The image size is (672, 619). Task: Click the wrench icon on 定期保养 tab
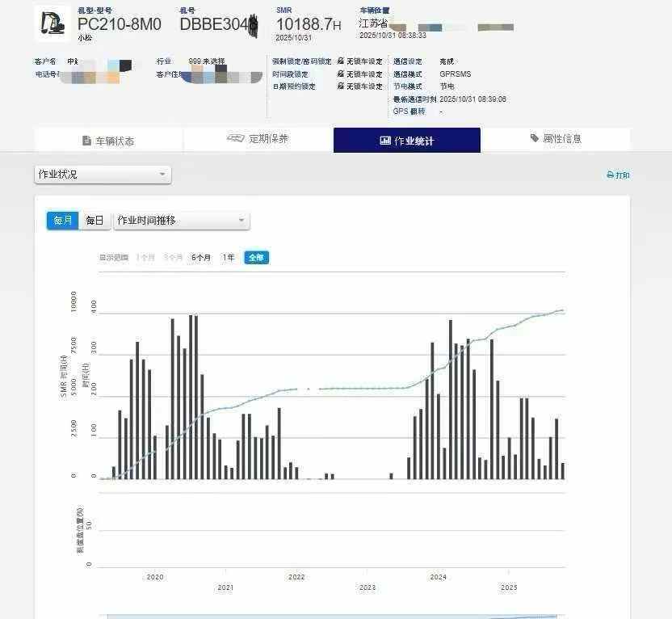coord(235,138)
